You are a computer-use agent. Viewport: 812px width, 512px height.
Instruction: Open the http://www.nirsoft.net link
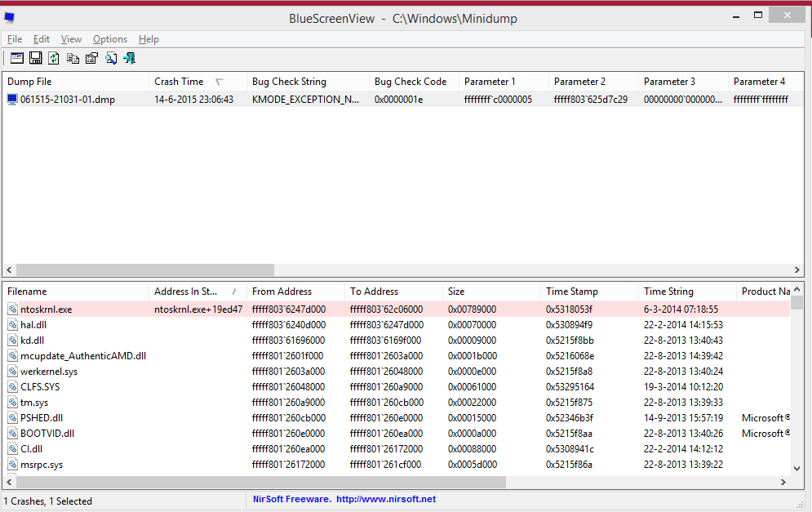point(386,499)
